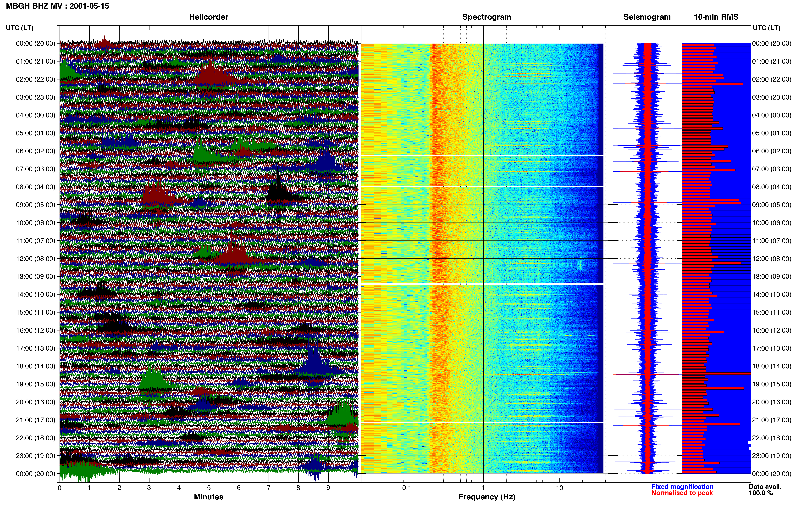Click left time label '05:00 (01:00)'
The height and width of the screenshot is (508, 812).
click(x=36, y=133)
